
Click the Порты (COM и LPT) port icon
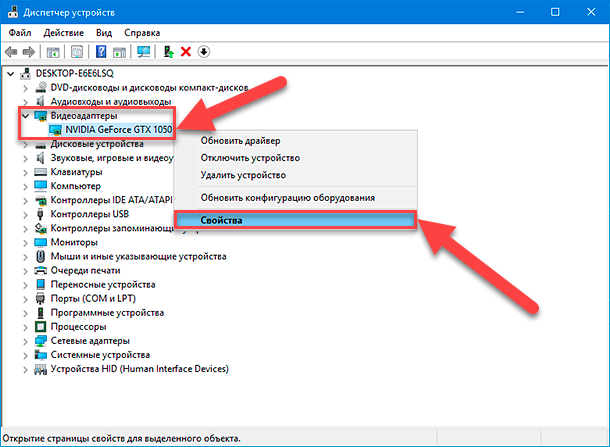pyautogui.click(x=40, y=299)
